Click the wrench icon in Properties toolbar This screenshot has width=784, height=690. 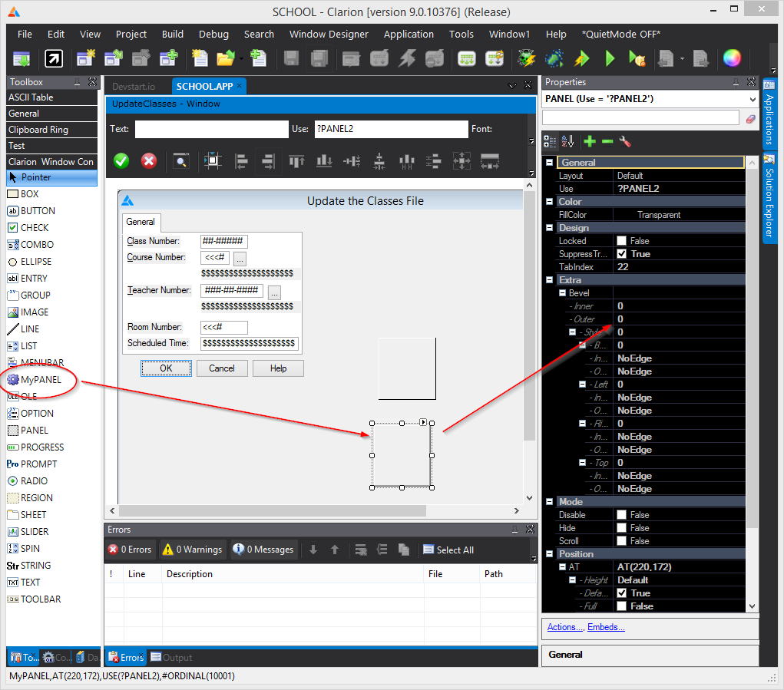[625, 141]
